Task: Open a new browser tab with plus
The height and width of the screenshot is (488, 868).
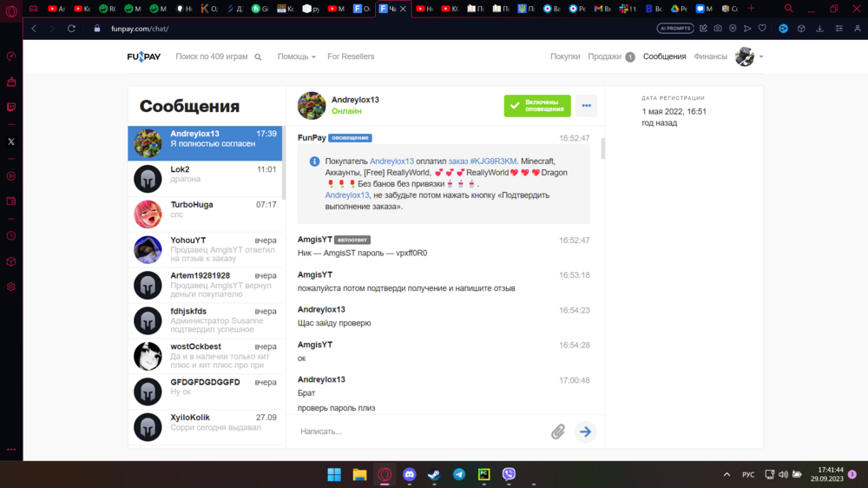Action: (751, 9)
